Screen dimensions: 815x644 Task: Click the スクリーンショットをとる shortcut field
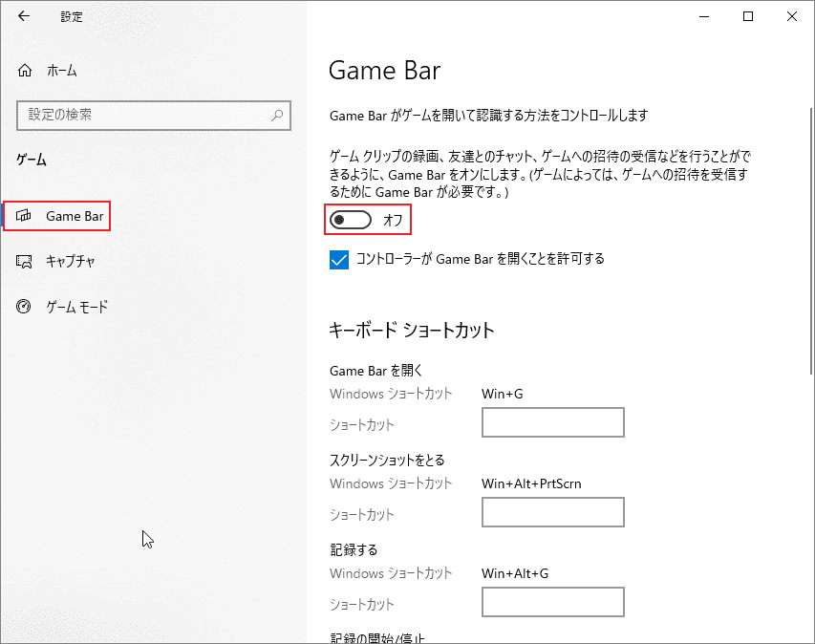pos(552,512)
